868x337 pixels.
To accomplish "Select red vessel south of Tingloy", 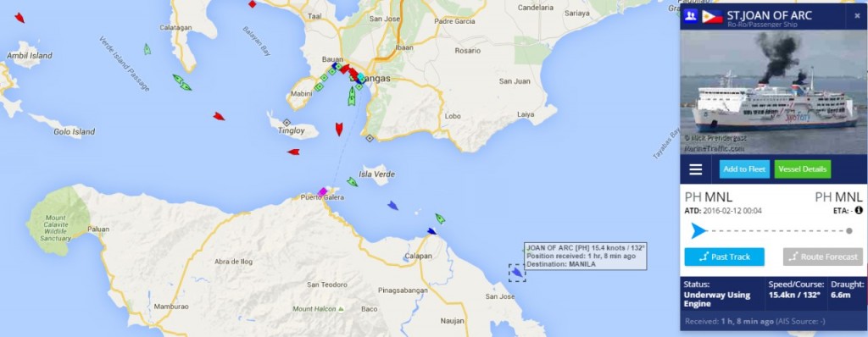I will pos(293,152).
